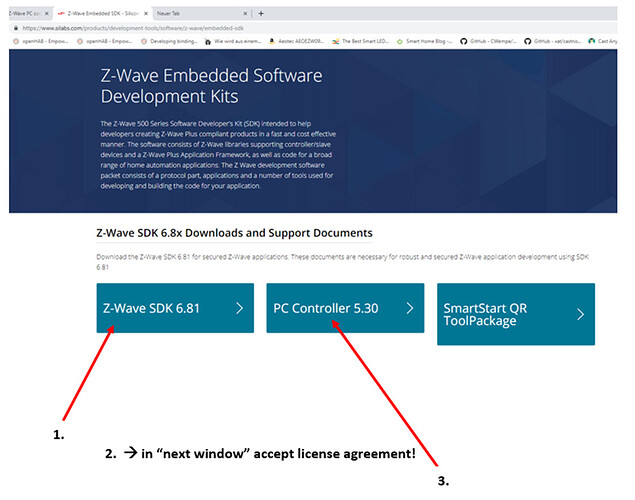The height and width of the screenshot is (500, 635).
Task: Click the chevron on the Z-Wave SDK 6.81 tile
Action: point(240,309)
